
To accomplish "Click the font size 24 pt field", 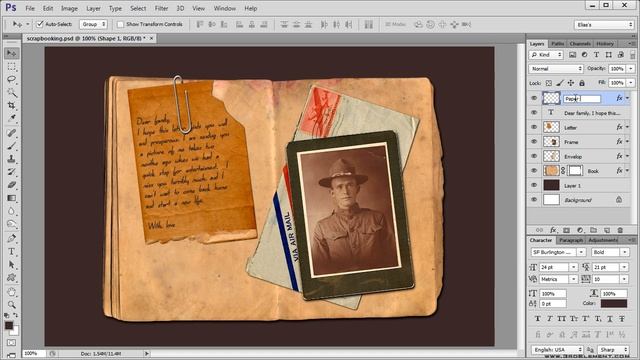I will 554,267.
